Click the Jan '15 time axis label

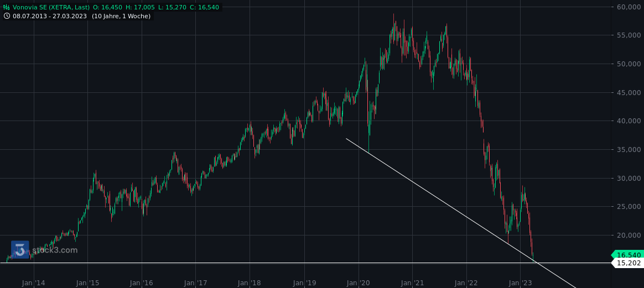[88, 282]
